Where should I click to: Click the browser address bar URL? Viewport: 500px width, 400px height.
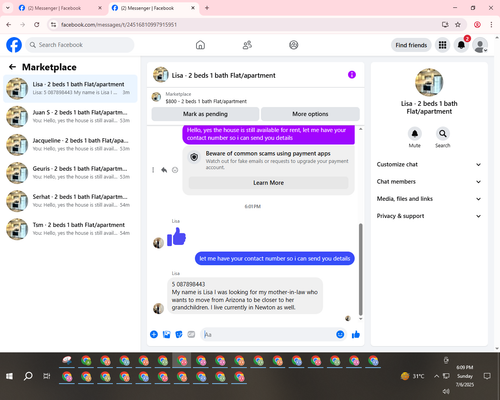click(119, 25)
